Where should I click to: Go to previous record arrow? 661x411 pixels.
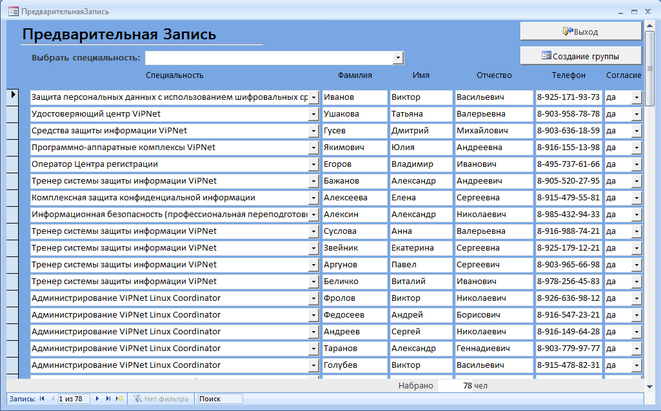click(52, 399)
